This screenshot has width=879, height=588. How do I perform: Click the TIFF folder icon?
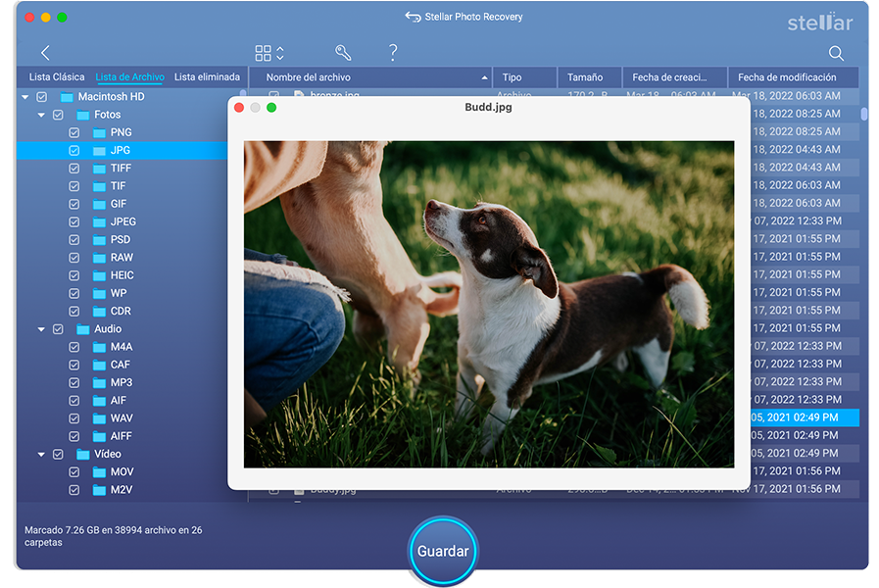click(x=99, y=169)
